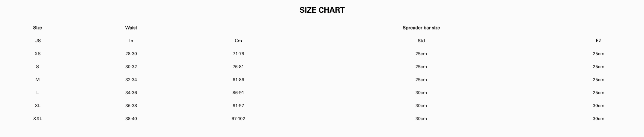This screenshot has height=137, width=644.
Task: Select the XXL size row label
Action: tap(38, 118)
